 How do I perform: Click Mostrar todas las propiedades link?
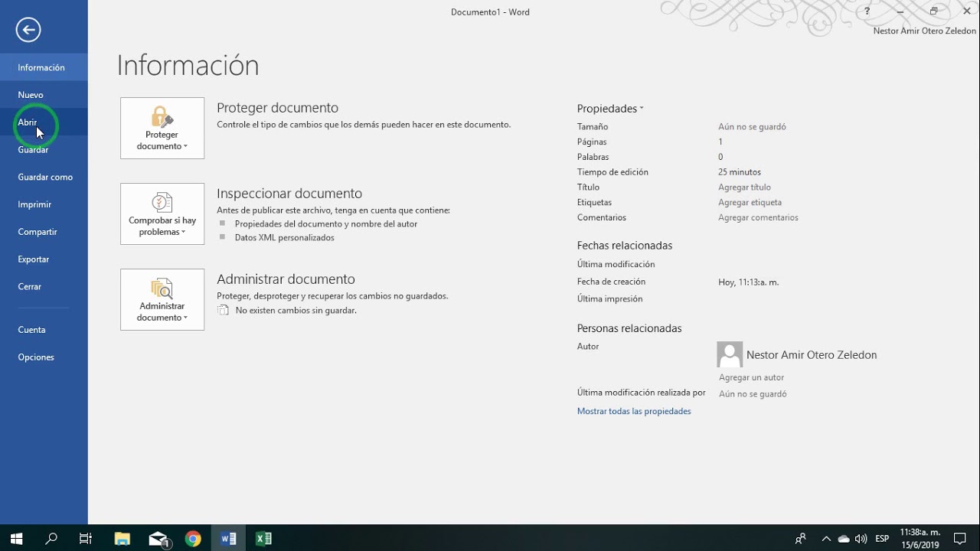pyautogui.click(x=634, y=411)
